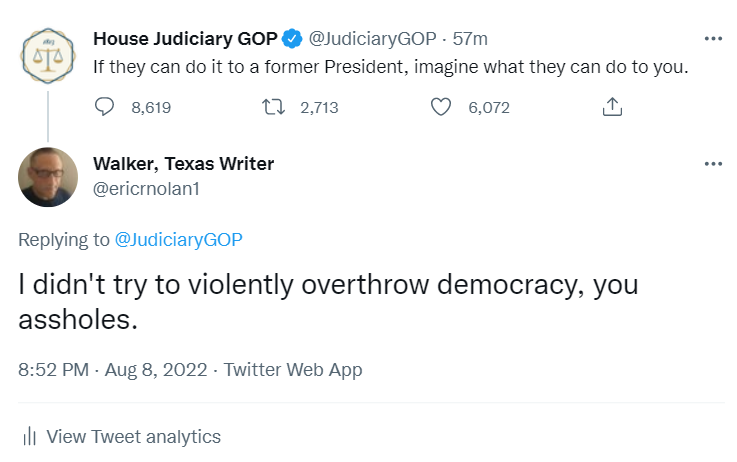737x462 pixels.
Task: Click the reply speech bubble icon
Action: tap(105, 107)
